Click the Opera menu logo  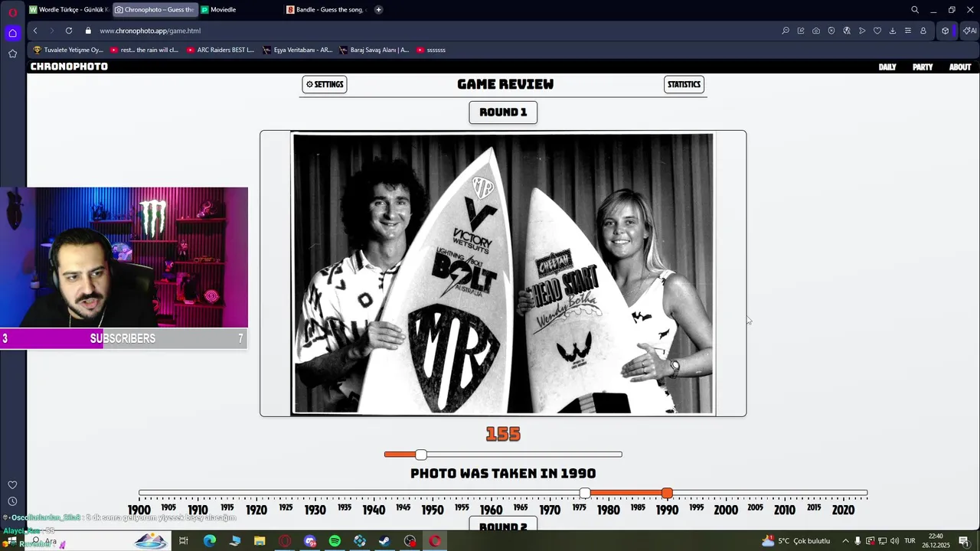coord(12,11)
